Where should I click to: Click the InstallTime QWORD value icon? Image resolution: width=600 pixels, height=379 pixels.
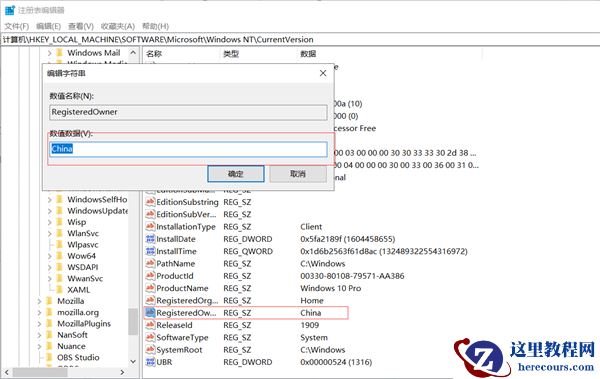(150, 251)
